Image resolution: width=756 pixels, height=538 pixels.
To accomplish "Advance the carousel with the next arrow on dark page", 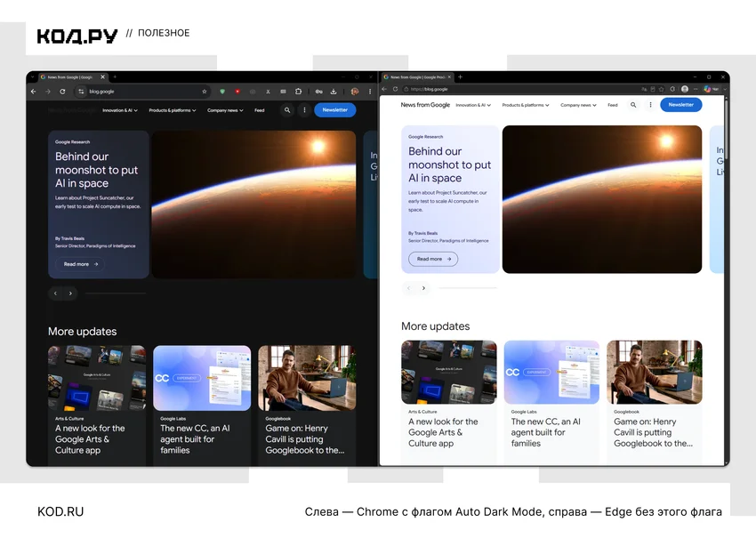I will 70,293.
